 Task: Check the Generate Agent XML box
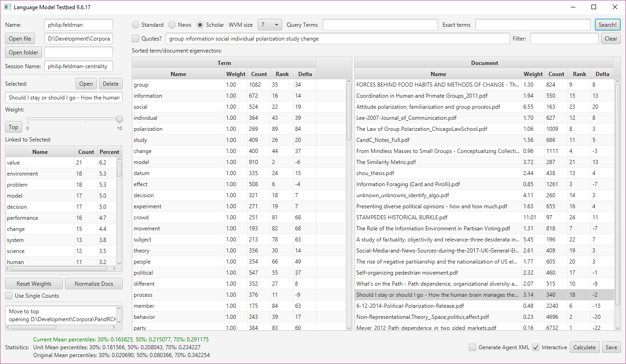pyautogui.click(x=472, y=347)
